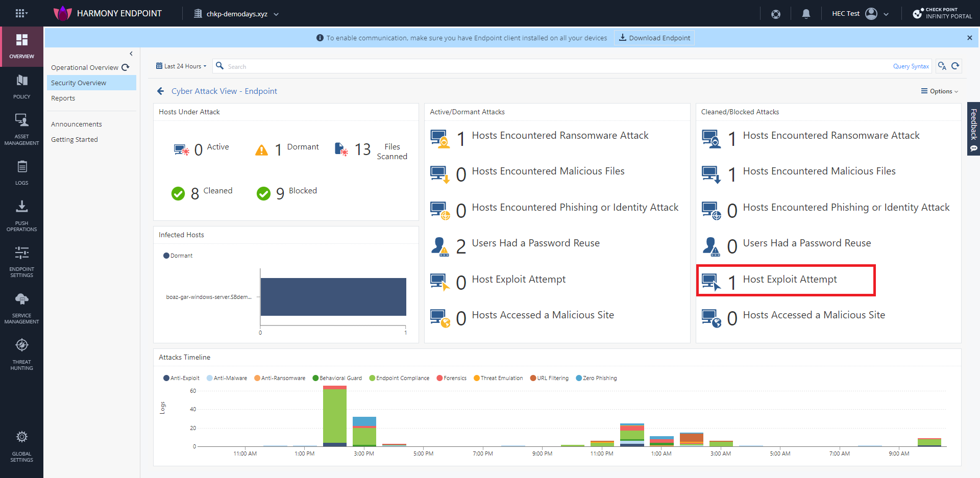
Task: Open the Feedback side tab
Action: [973, 129]
